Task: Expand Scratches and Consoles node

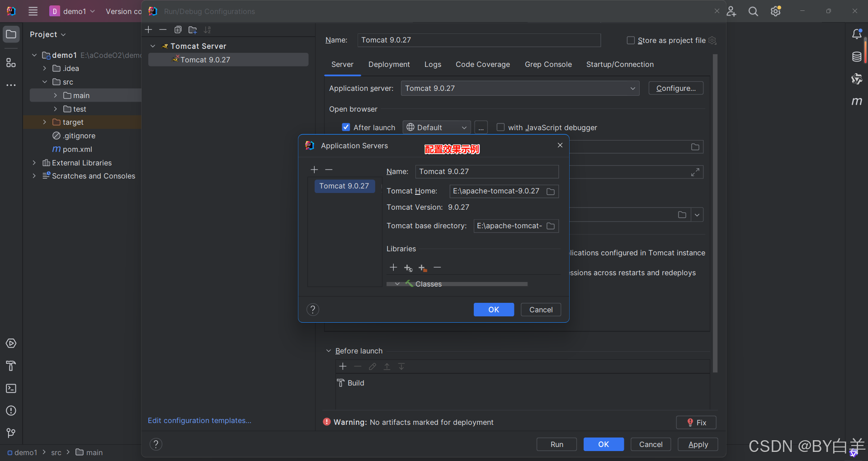Action: [x=34, y=176]
